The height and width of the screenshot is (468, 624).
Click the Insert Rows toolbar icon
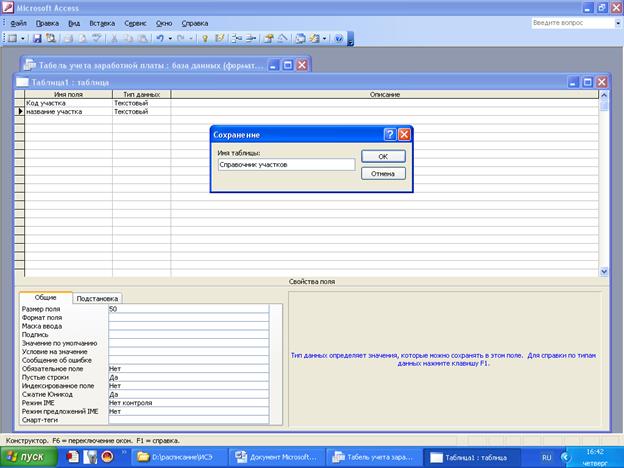[237, 38]
